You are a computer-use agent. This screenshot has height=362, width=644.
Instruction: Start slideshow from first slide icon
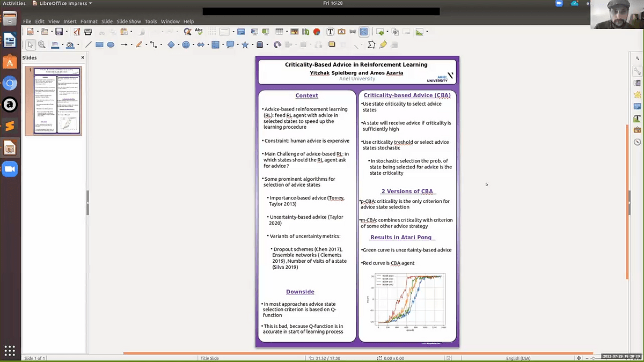(x=254, y=32)
